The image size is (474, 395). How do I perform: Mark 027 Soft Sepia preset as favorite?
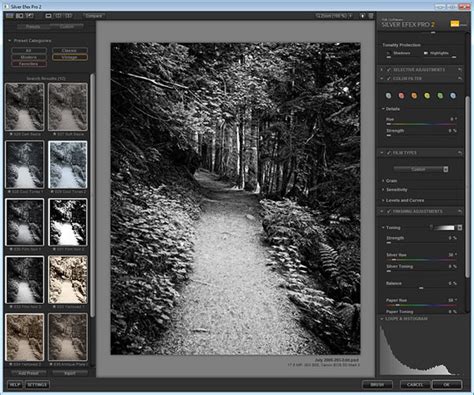(54, 134)
